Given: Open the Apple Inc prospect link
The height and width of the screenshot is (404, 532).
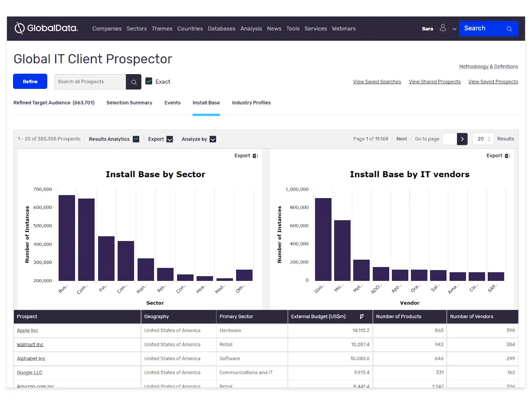Looking at the screenshot, I should point(27,331).
